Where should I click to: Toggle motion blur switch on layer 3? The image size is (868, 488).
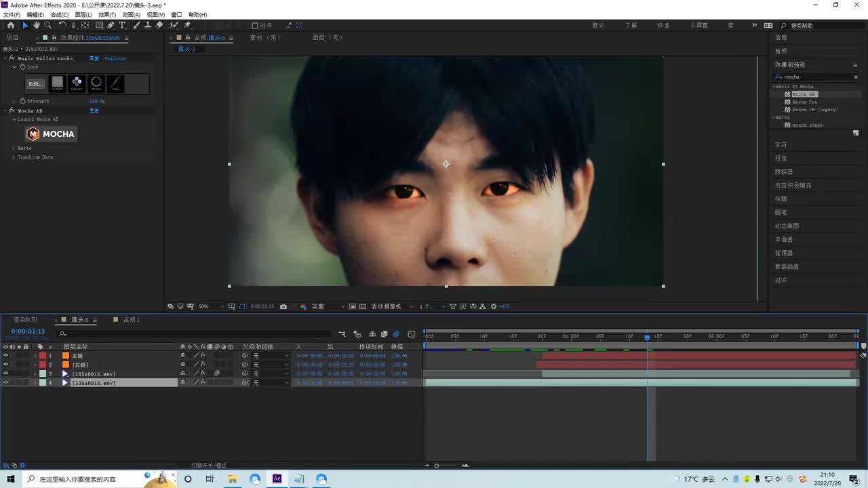point(217,373)
